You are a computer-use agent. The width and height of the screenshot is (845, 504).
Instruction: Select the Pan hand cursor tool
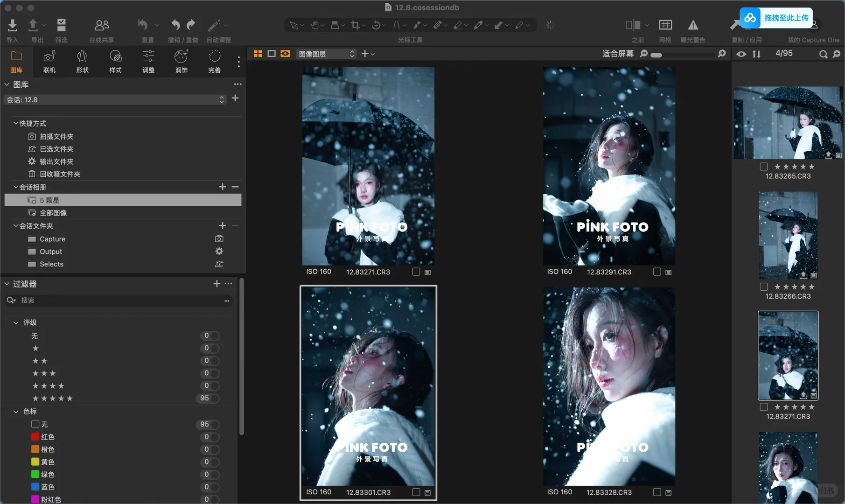(314, 25)
